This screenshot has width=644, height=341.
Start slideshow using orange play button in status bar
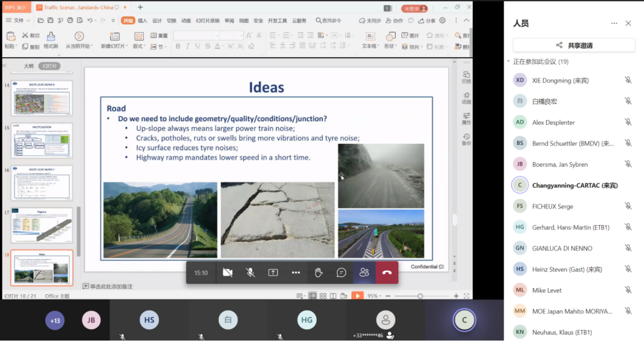[357, 296]
